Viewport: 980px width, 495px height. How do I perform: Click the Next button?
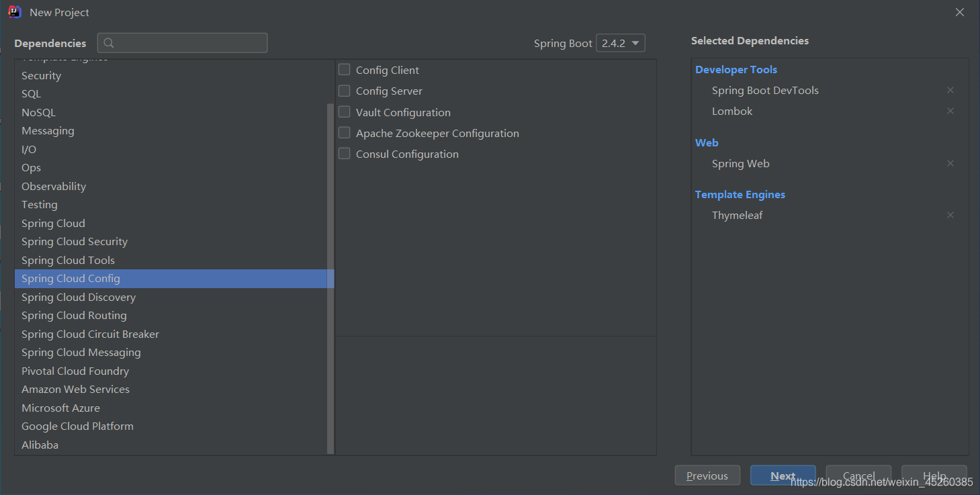tap(783, 476)
